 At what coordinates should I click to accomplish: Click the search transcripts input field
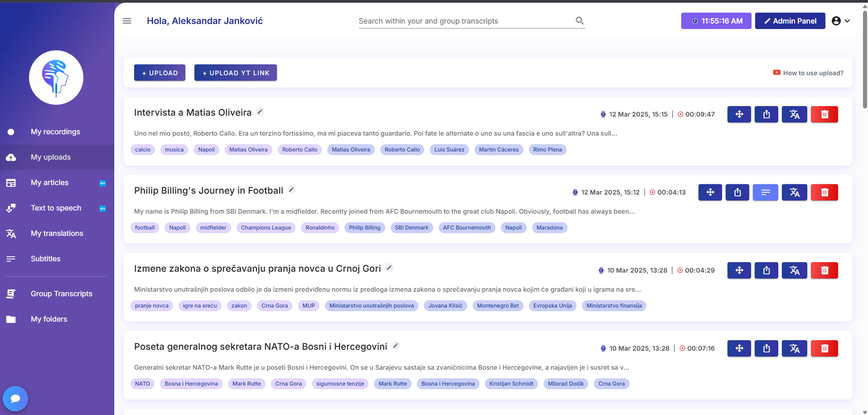pos(465,21)
